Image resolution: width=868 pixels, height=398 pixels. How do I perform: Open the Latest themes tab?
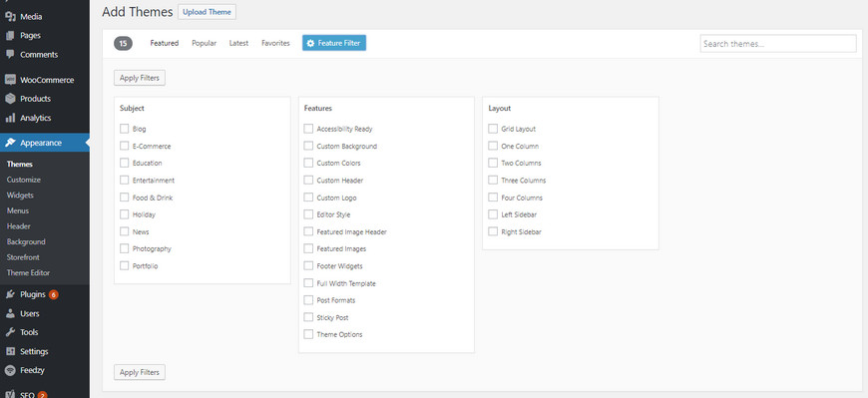(x=238, y=43)
